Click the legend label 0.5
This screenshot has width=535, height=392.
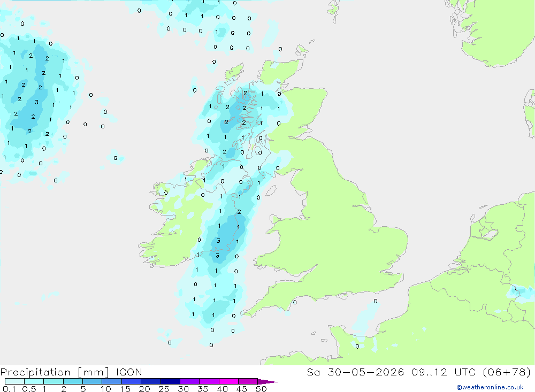[29, 389]
